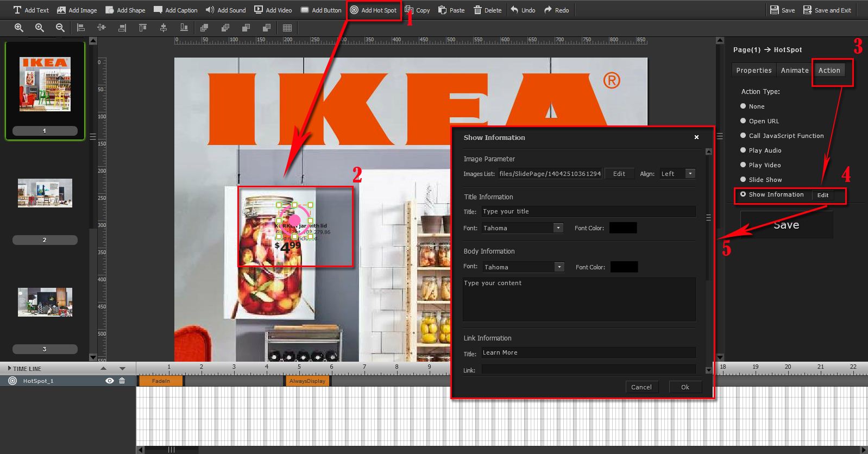Align objects to horizontal center

(x=102, y=28)
